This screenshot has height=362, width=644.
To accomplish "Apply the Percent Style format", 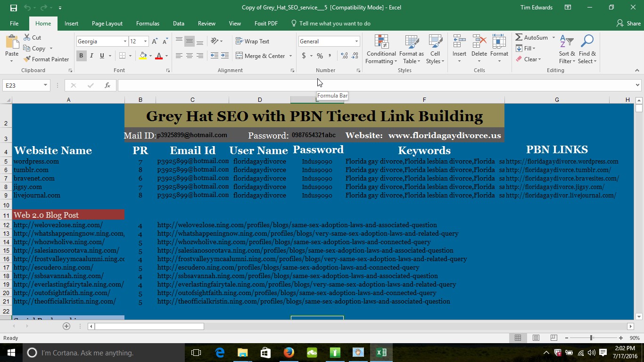I will (319, 56).
